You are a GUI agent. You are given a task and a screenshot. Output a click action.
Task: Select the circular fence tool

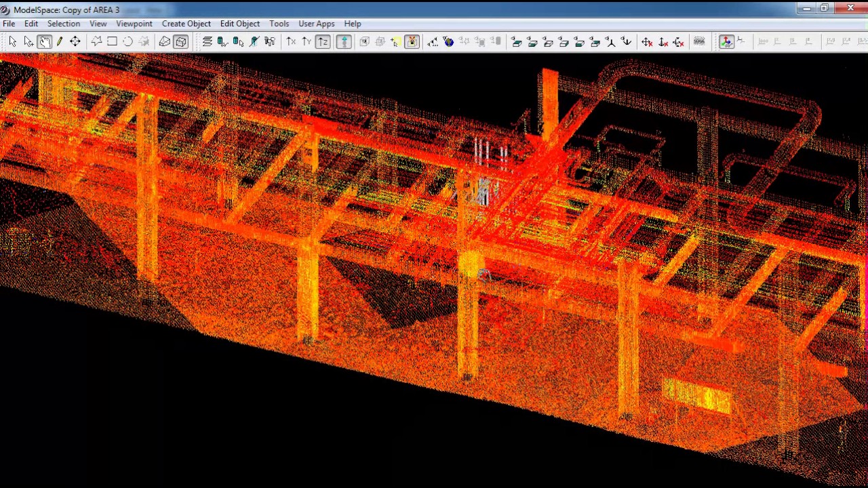click(x=127, y=42)
